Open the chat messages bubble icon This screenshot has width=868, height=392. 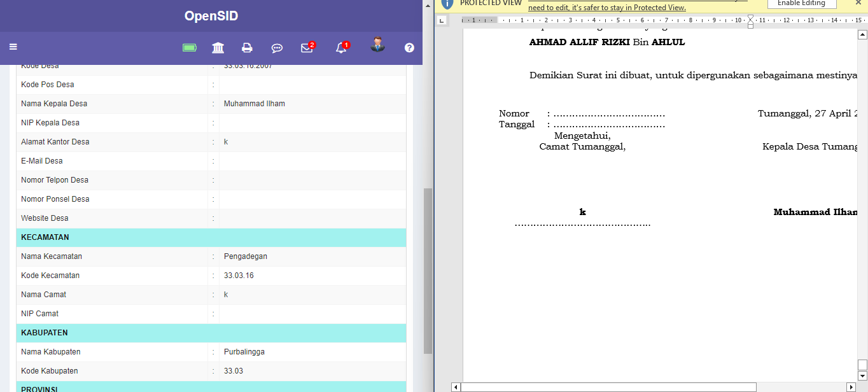tap(277, 47)
